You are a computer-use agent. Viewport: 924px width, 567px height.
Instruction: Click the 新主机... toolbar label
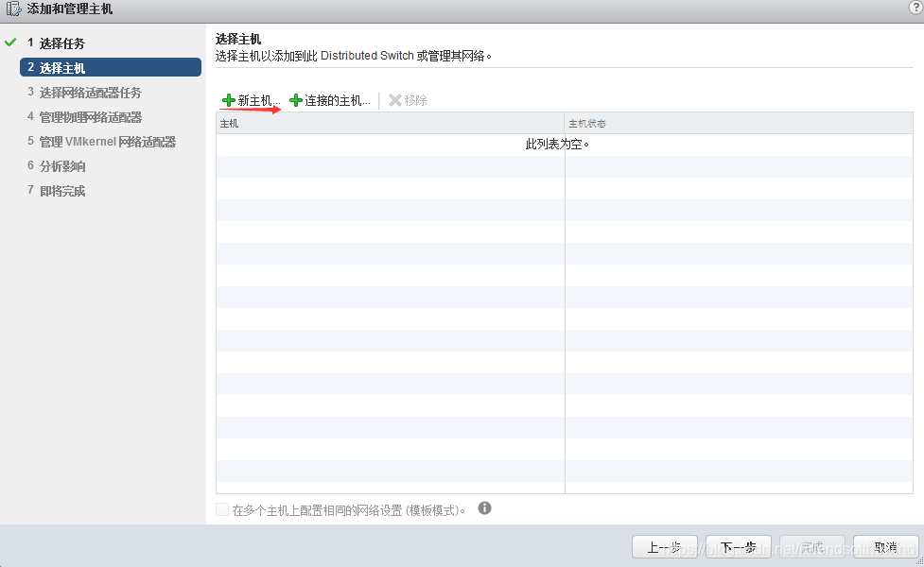click(x=259, y=101)
